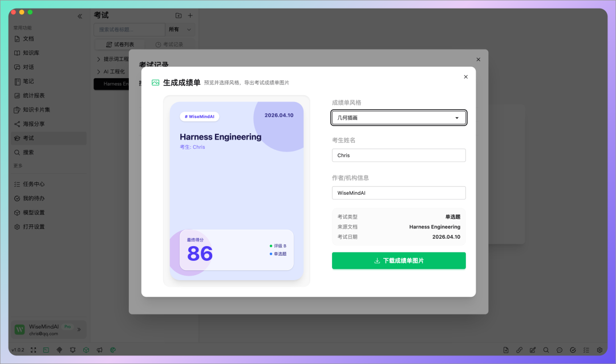616x364 pixels.
Task: Click the settings gear icon at bottom right
Action: [x=599, y=350]
